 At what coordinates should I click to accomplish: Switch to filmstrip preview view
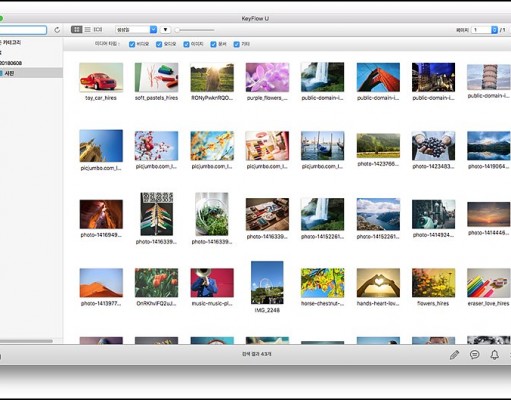coord(98,30)
